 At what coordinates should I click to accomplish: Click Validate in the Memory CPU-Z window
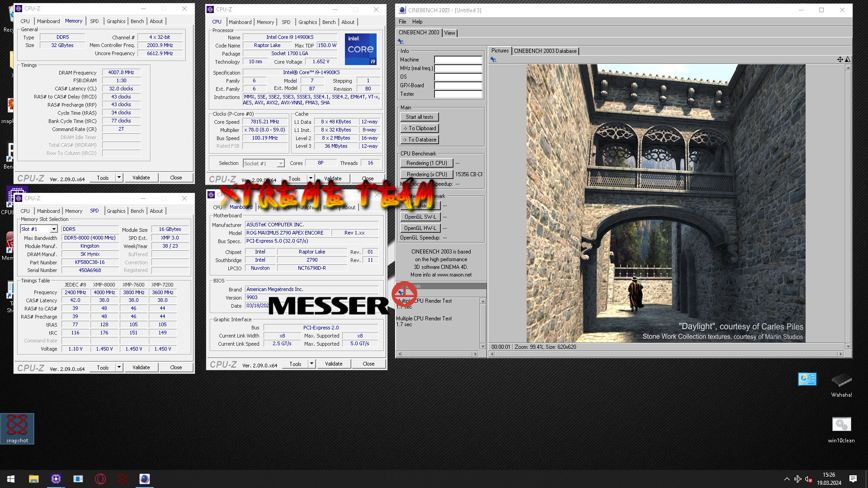click(x=141, y=178)
